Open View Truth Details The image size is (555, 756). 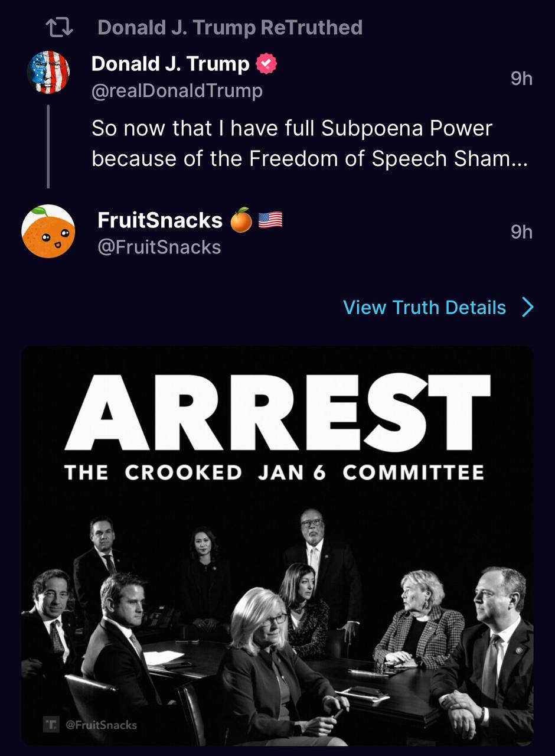point(425,307)
